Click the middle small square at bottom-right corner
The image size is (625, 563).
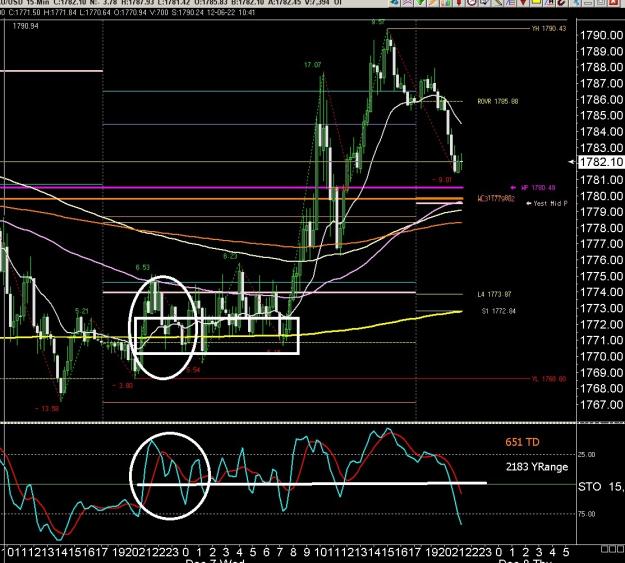[613, 549]
